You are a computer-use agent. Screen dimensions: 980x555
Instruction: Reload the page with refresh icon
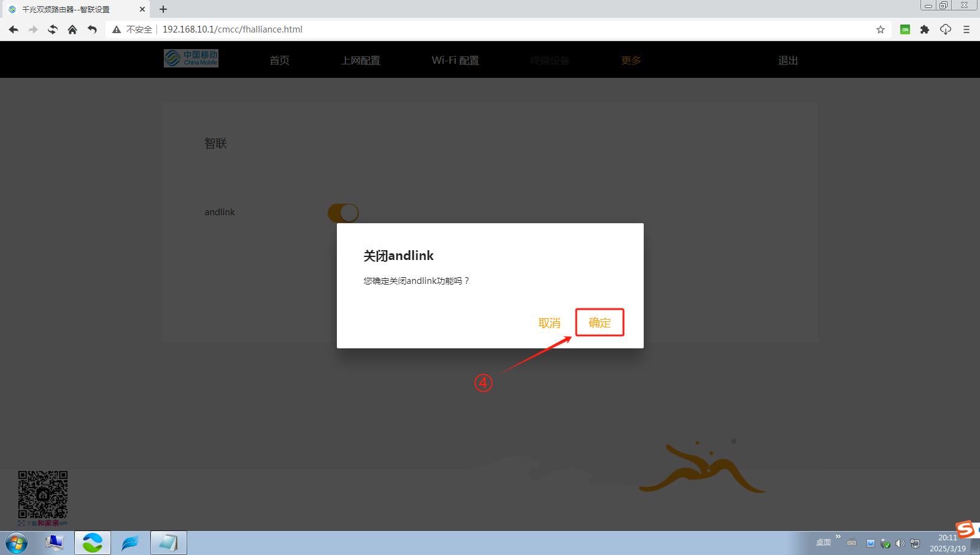coord(53,29)
